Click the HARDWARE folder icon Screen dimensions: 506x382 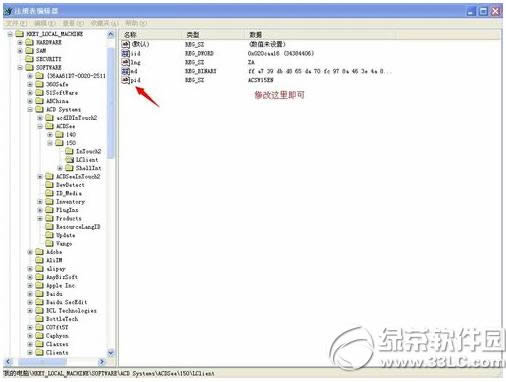pyautogui.click(x=30, y=42)
